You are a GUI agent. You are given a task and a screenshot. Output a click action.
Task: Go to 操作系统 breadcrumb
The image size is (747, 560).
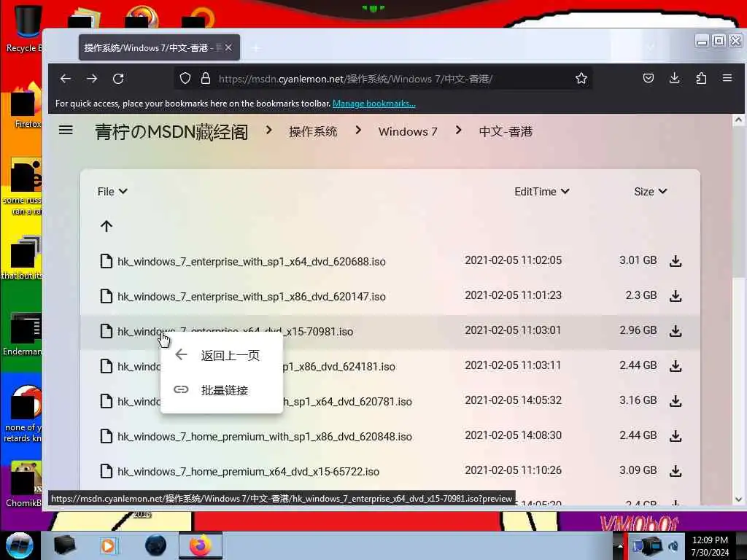(313, 132)
